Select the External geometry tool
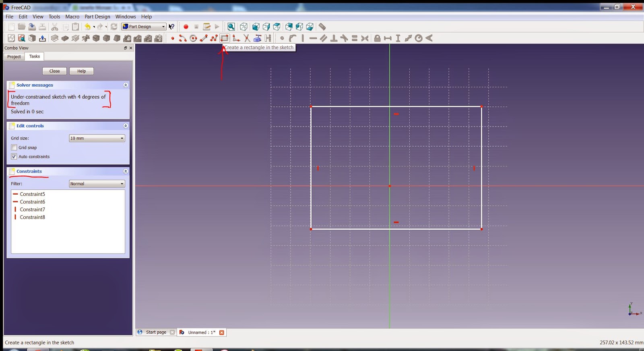This screenshot has height=351, width=644. [258, 38]
